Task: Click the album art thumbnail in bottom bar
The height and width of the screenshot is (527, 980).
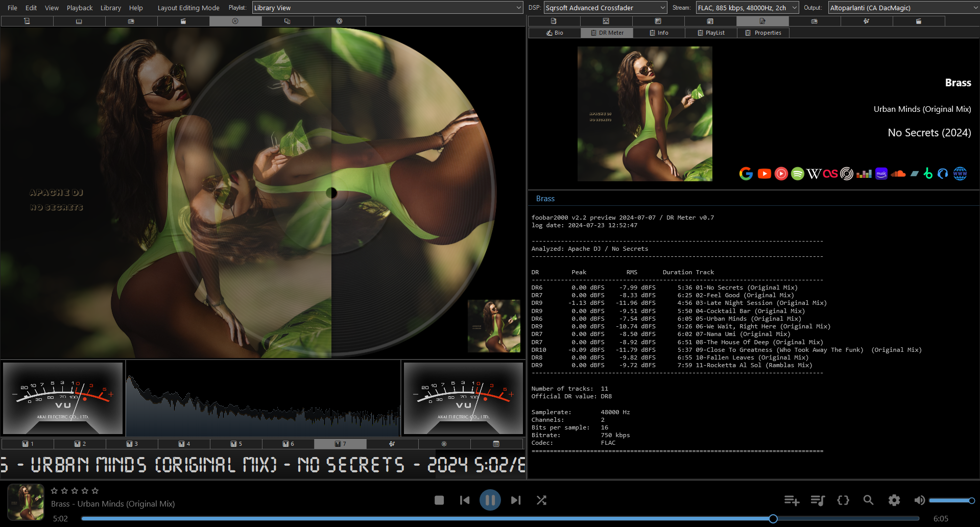Action: click(26, 502)
